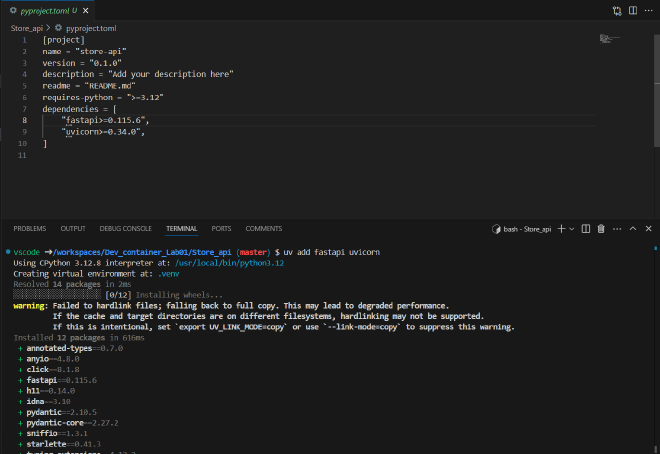
Task: Switch to Debug Console tab
Action: (x=125, y=228)
